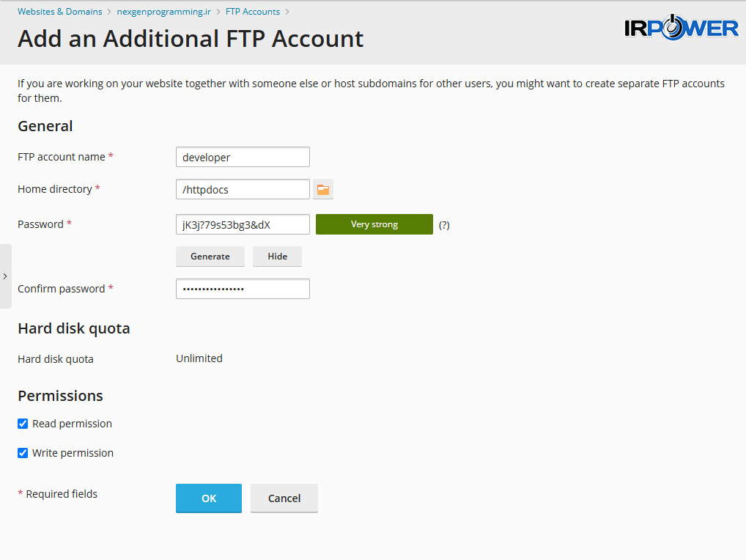Open Websites & Domains breadcrumb
Viewport: 746px width, 560px height.
click(x=60, y=12)
